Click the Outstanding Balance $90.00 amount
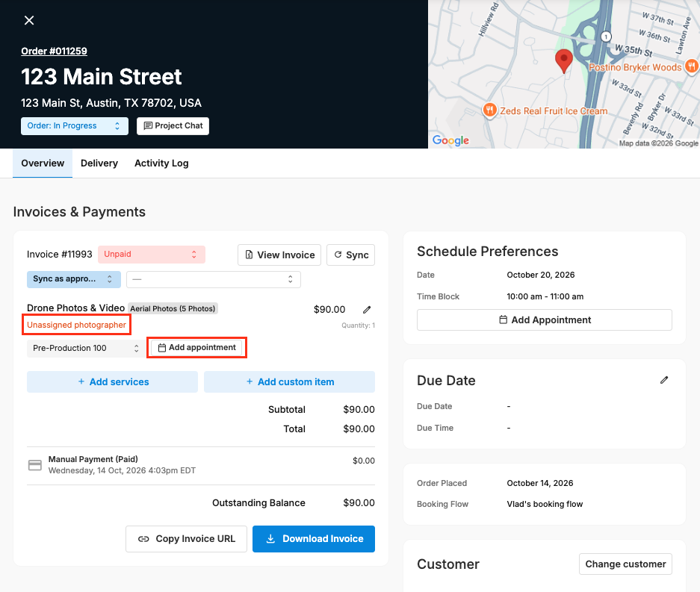This screenshot has width=700, height=592. (x=359, y=502)
